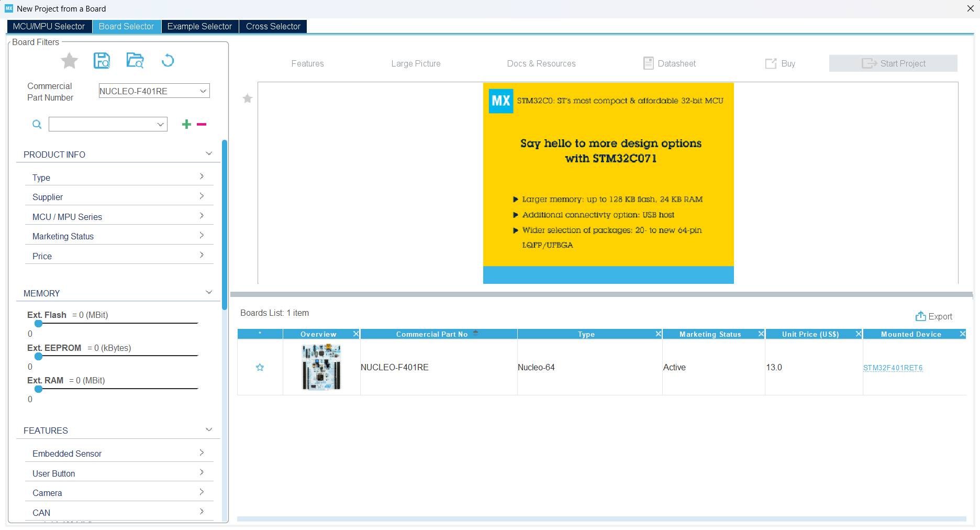Click the Datasheet document icon
Screen dimensions: 980x530
(648, 63)
